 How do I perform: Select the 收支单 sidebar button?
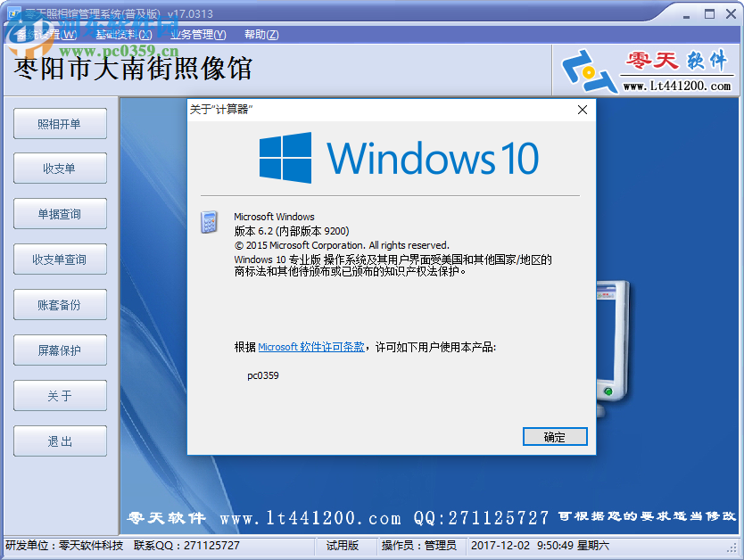pyautogui.click(x=60, y=168)
